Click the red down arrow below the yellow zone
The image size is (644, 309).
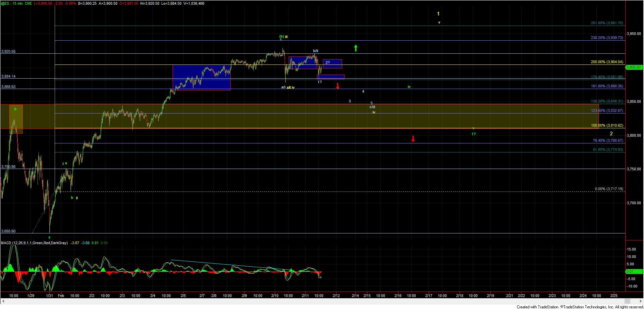413,139
